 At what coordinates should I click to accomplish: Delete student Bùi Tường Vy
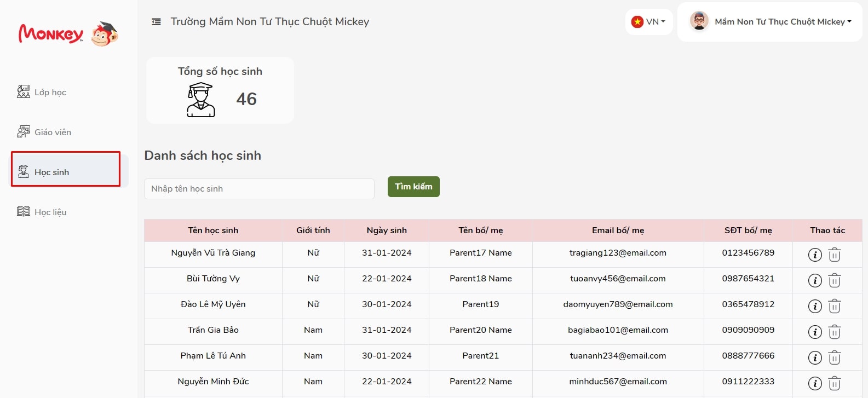click(834, 280)
